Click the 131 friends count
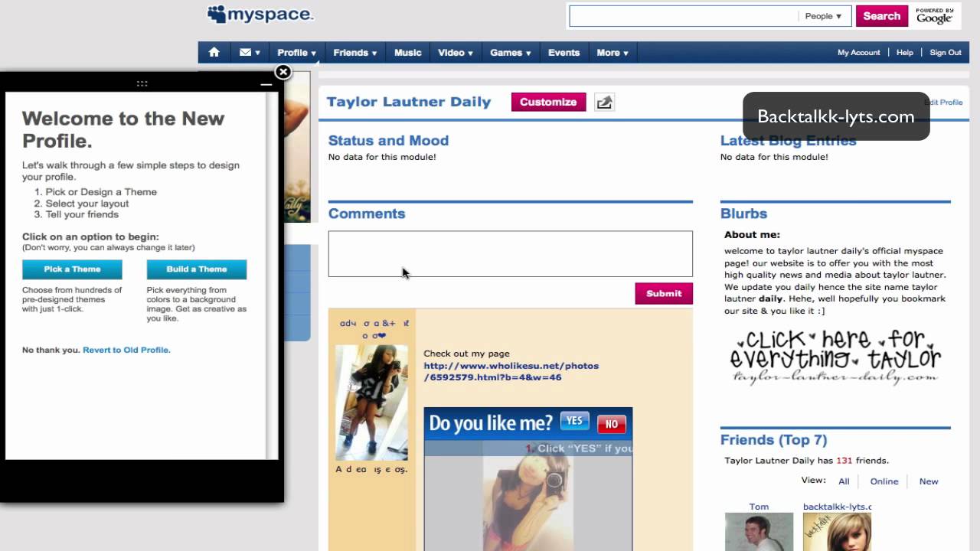 coord(844,461)
